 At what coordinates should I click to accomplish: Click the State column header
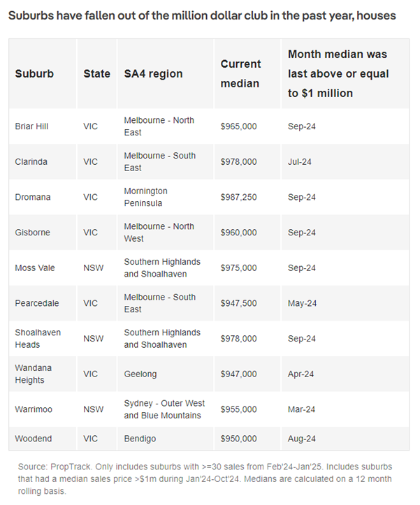coord(96,74)
